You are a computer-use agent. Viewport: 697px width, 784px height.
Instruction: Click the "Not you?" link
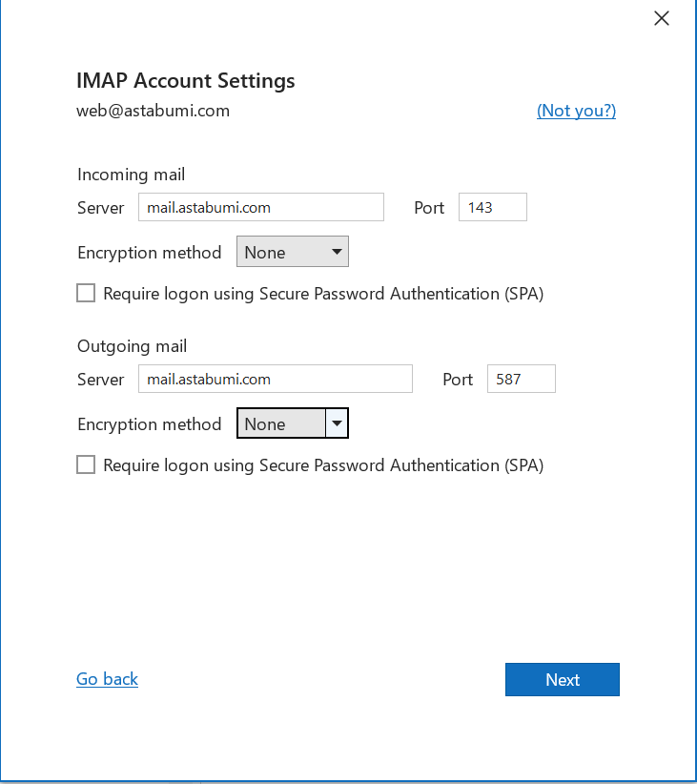click(x=576, y=111)
